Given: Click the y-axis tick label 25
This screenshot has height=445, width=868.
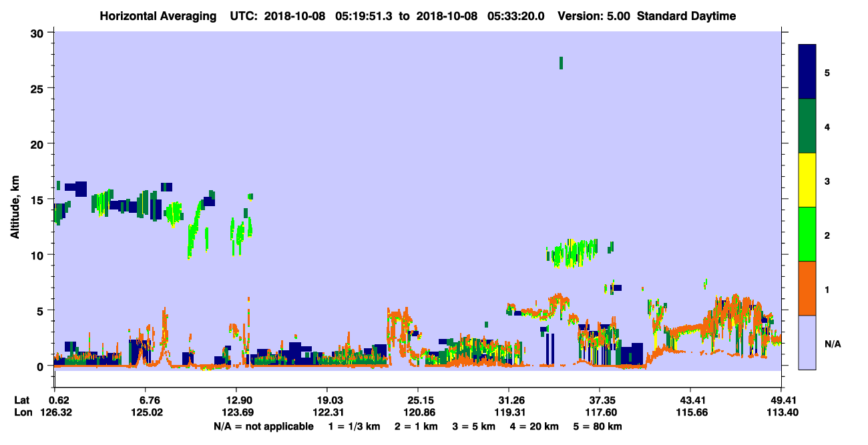Looking at the screenshot, I should [39, 89].
